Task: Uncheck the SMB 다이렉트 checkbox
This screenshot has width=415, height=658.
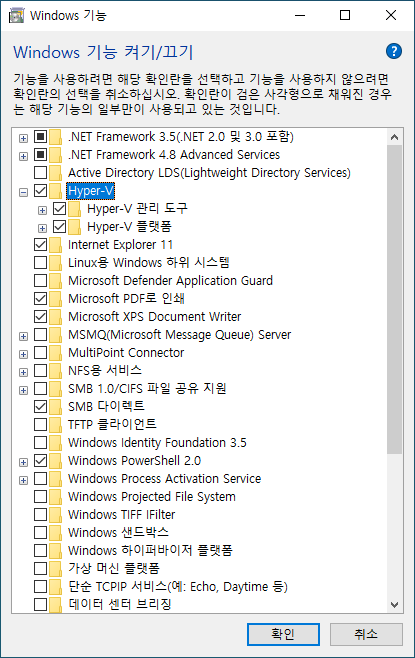Action: (x=40, y=406)
